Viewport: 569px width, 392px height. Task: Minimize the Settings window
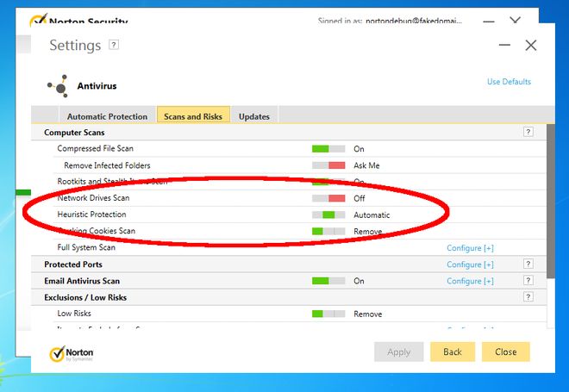pyautogui.click(x=504, y=45)
